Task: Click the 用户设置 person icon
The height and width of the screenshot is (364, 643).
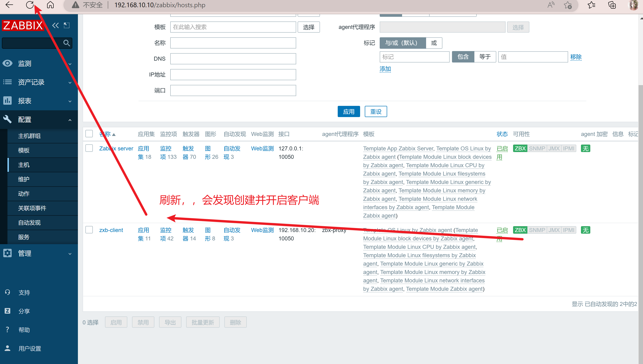Action: [7, 348]
